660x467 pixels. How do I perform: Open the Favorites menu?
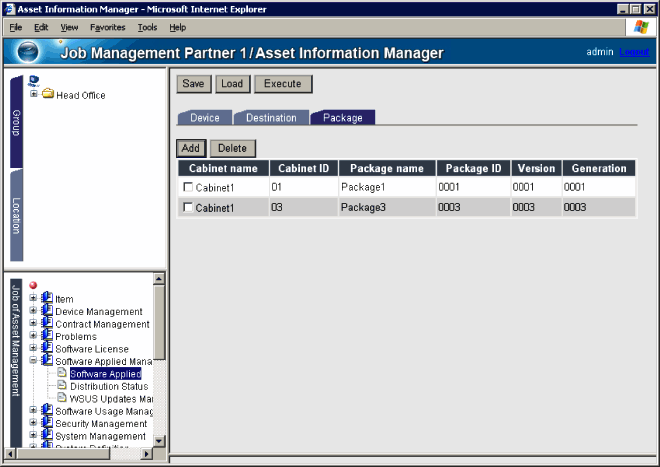108,27
